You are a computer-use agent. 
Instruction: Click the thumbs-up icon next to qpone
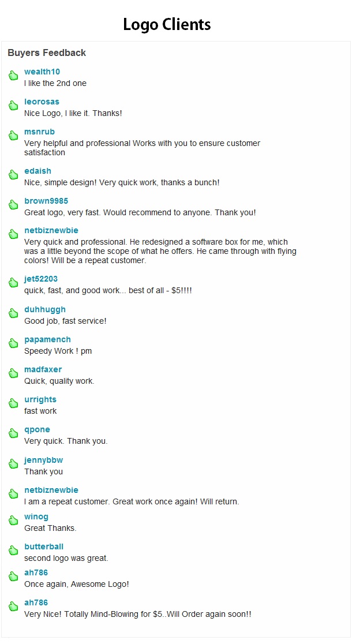pyautogui.click(x=13, y=433)
